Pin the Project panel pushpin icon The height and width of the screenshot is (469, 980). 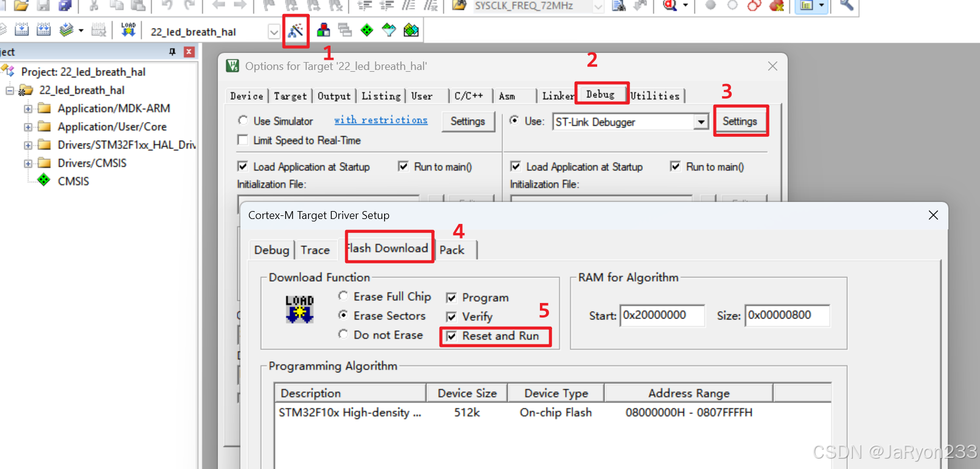[172, 52]
